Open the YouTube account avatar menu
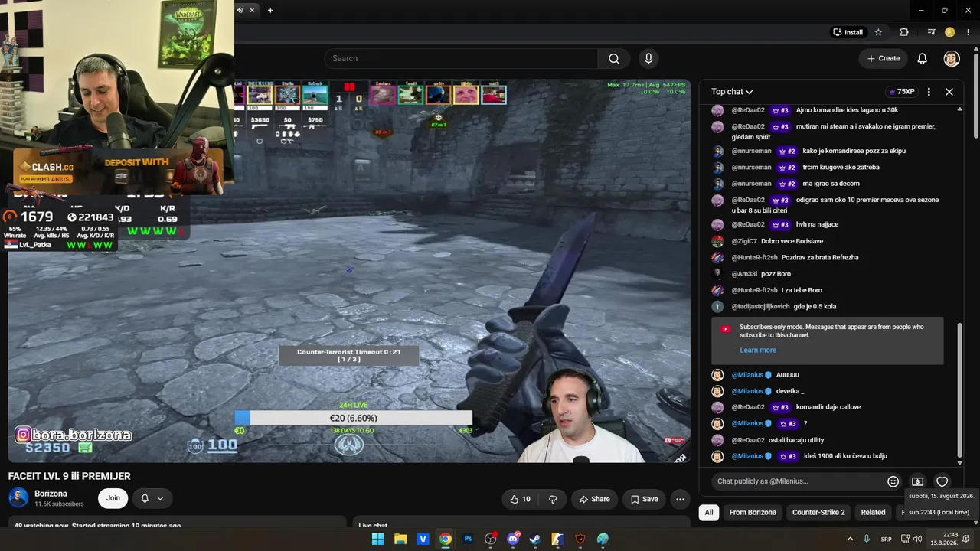Viewport: 980px width, 551px height. click(952, 59)
